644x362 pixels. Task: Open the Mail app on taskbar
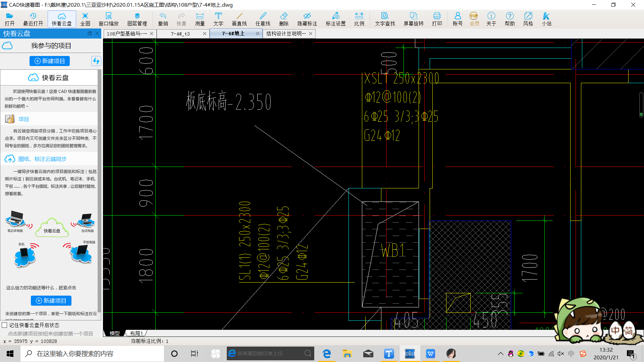pos(368,354)
